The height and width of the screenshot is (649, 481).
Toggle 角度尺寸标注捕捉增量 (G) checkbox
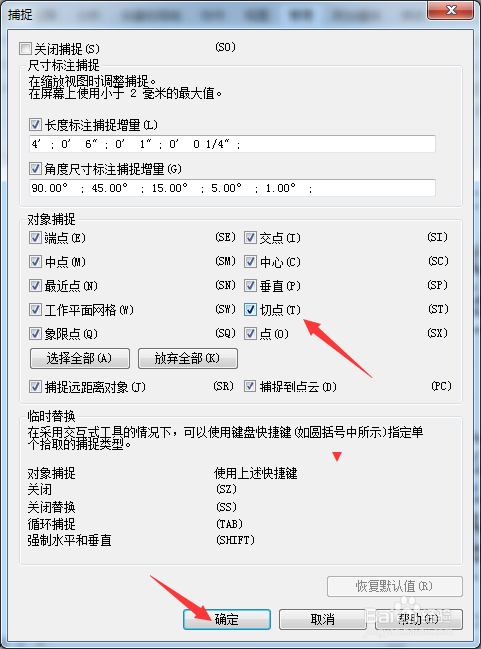pos(35,168)
